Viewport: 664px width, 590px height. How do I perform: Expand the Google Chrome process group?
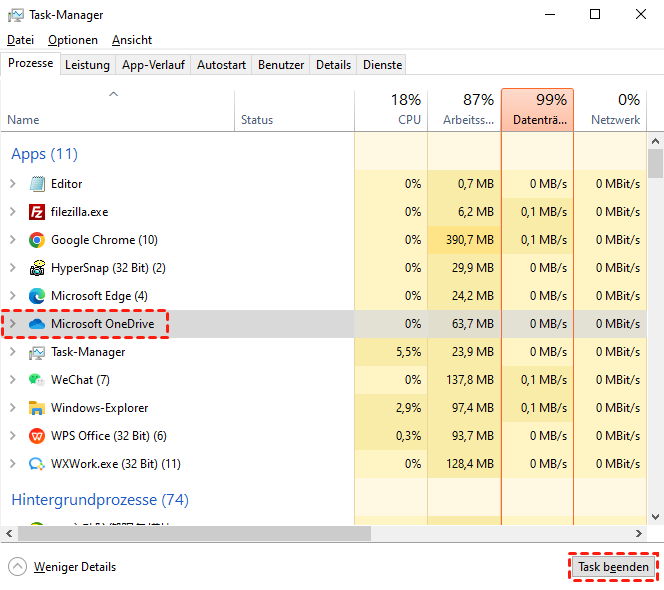(x=12, y=240)
